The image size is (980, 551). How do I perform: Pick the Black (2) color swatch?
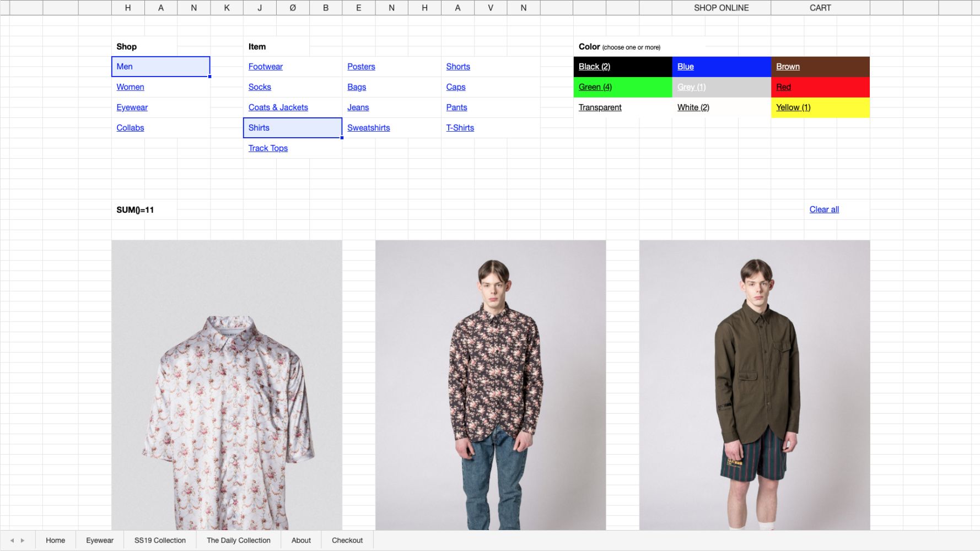(623, 67)
